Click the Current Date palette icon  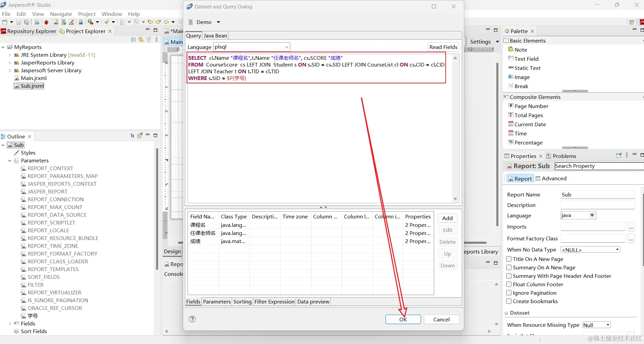[x=511, y=124]
